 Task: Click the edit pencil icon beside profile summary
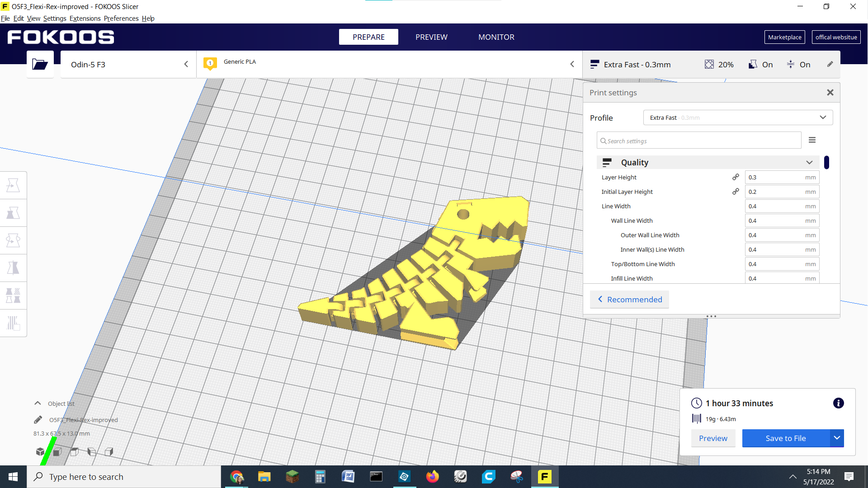coord(830,64)
